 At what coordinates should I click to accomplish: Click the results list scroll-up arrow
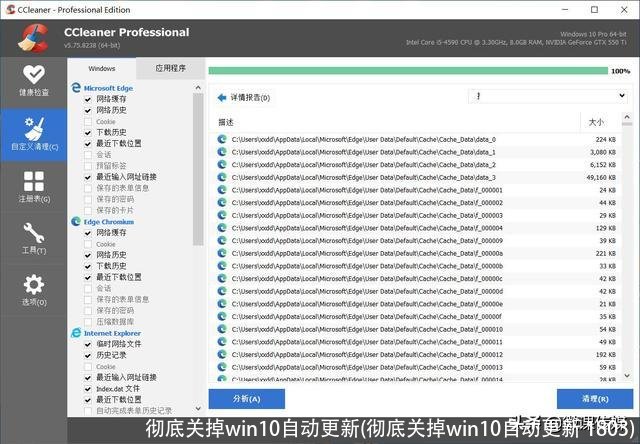627,118
